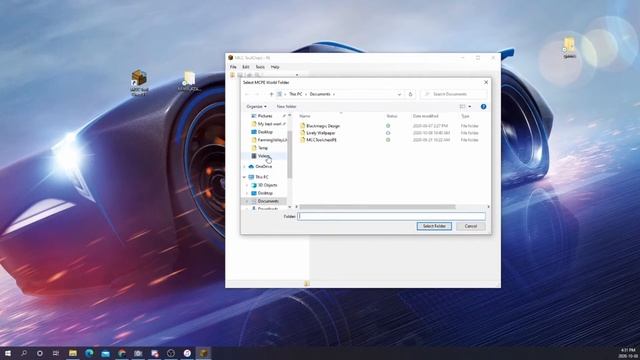
Task: Open the Temp folder in sidebar
Action: (262, 148)
